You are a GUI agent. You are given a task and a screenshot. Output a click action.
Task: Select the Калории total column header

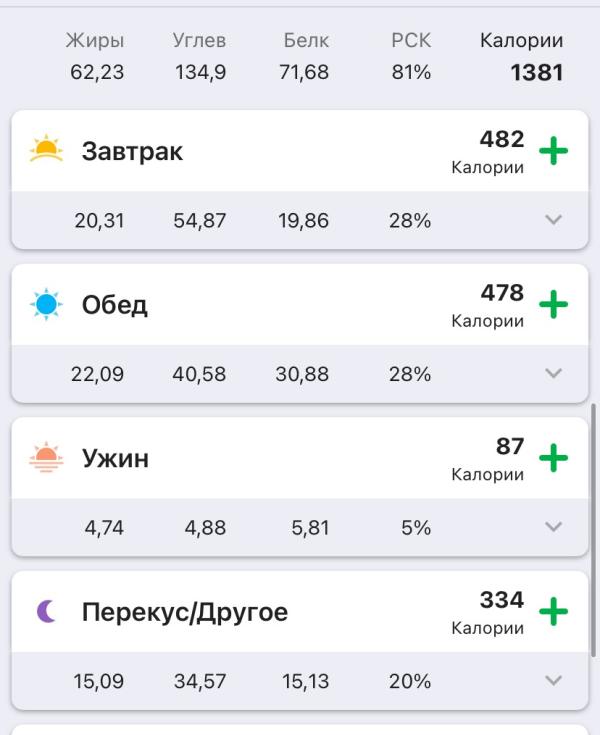click(x=521, y=41)
